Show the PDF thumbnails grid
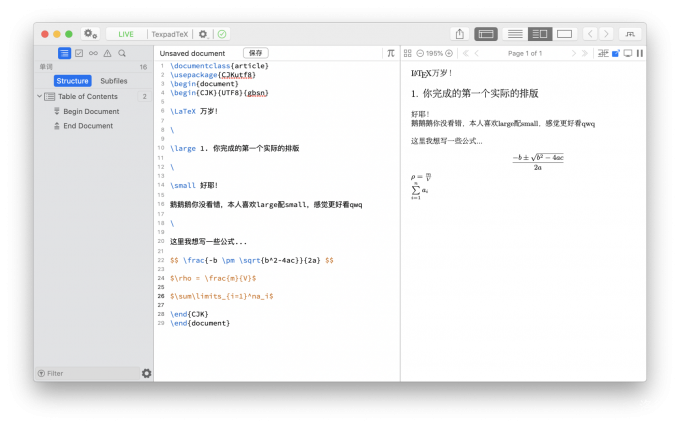 tap(407, 53)
